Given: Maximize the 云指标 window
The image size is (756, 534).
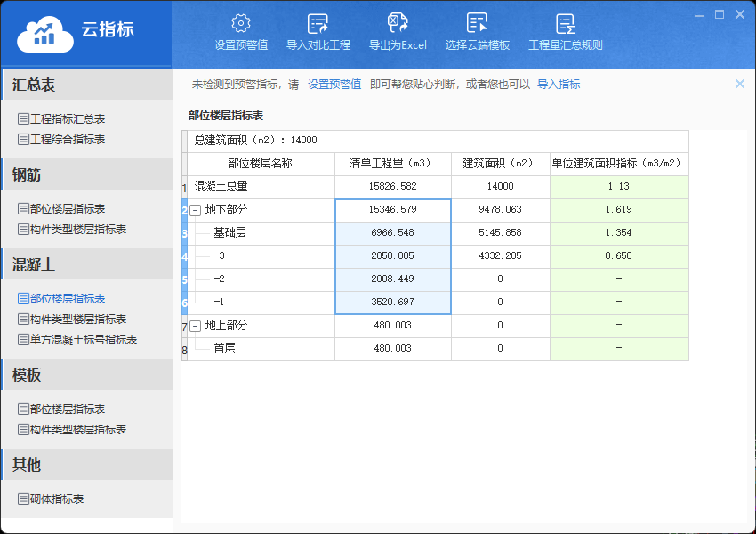Looking at the screenshot, I should 720,14.
